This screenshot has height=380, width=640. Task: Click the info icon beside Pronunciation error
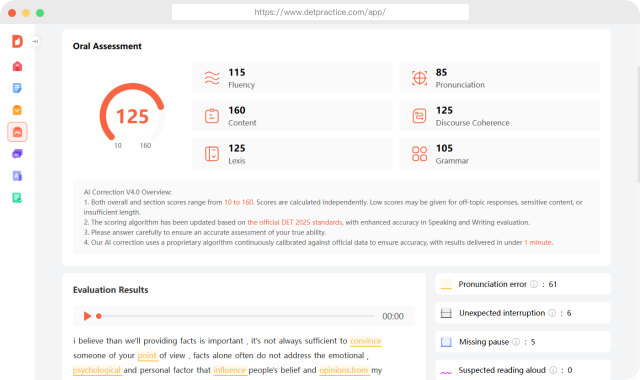pos(534,284)
